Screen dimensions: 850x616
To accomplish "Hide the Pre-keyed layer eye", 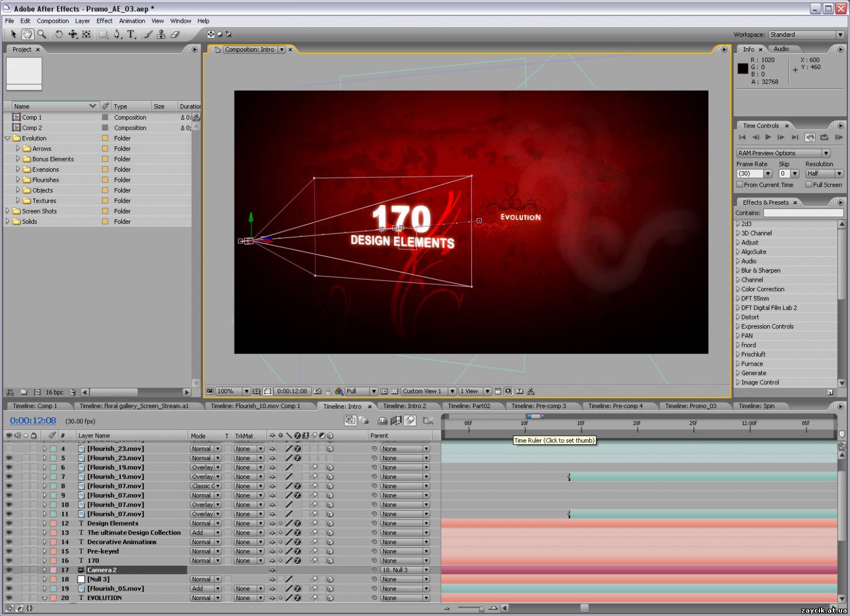I will click(8, 551).
